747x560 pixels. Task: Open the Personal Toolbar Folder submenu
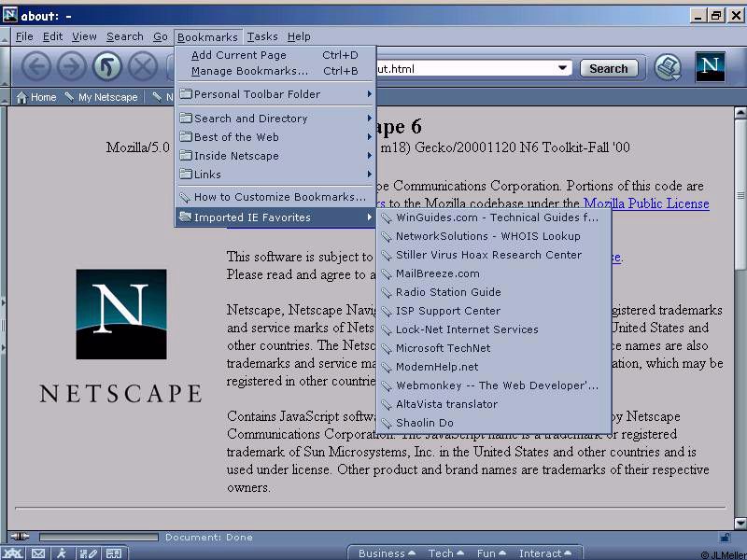coord(275,94)
